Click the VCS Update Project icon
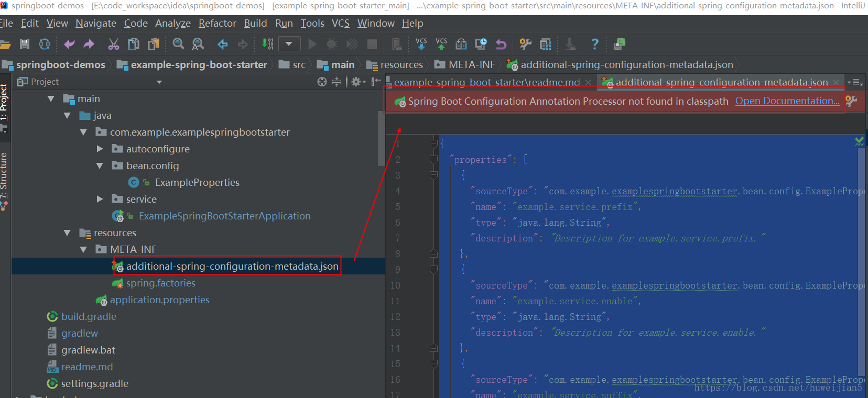The height and width of the screenshot is (398, 868). 421,44
